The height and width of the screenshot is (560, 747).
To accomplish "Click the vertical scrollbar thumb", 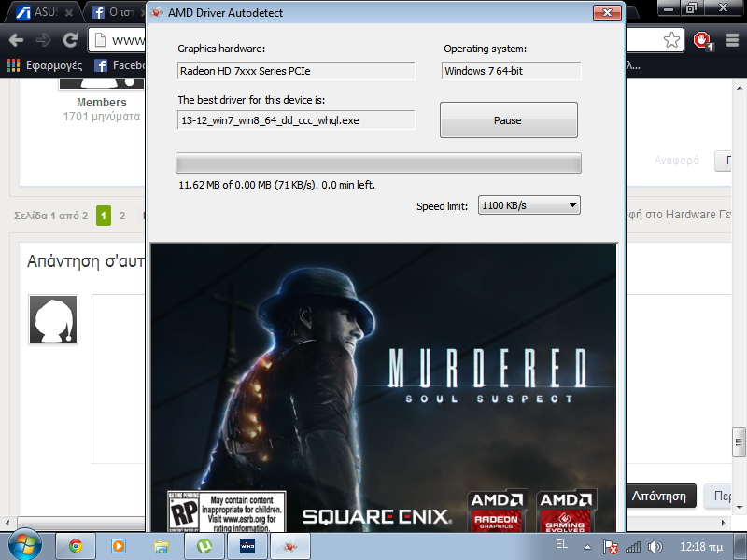I will [739, 442].
